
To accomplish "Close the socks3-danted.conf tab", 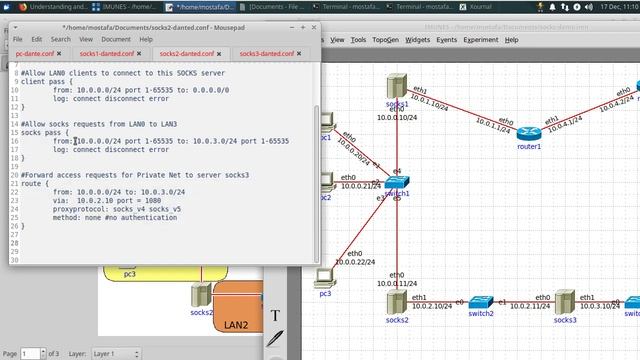I will click(299, 53).
